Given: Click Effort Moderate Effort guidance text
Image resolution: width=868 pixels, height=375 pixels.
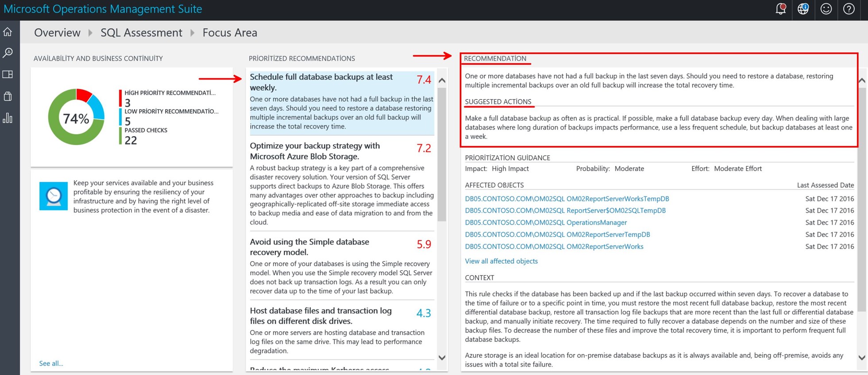Looking at the screenshot, I should [x=726, y=168].
